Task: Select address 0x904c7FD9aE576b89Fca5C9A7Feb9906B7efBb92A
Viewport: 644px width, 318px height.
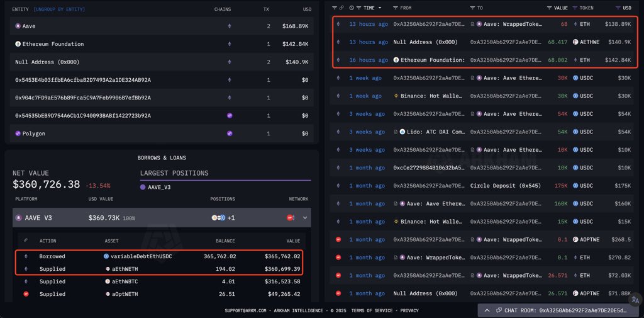Action: pos(83,98)
